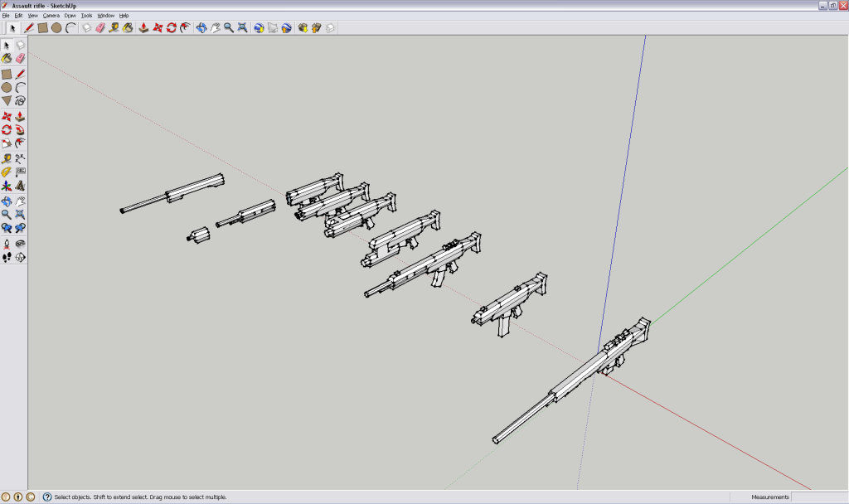Select Pan hand in the top toolbar
The width and height of the screenshot is (849, 504).
[x=215, y=27]
